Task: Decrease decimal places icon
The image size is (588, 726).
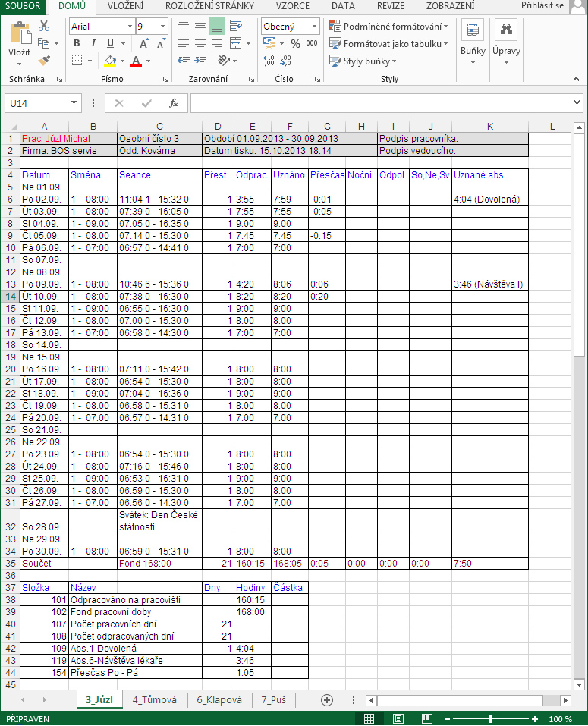Action: [x=286, y=60]
